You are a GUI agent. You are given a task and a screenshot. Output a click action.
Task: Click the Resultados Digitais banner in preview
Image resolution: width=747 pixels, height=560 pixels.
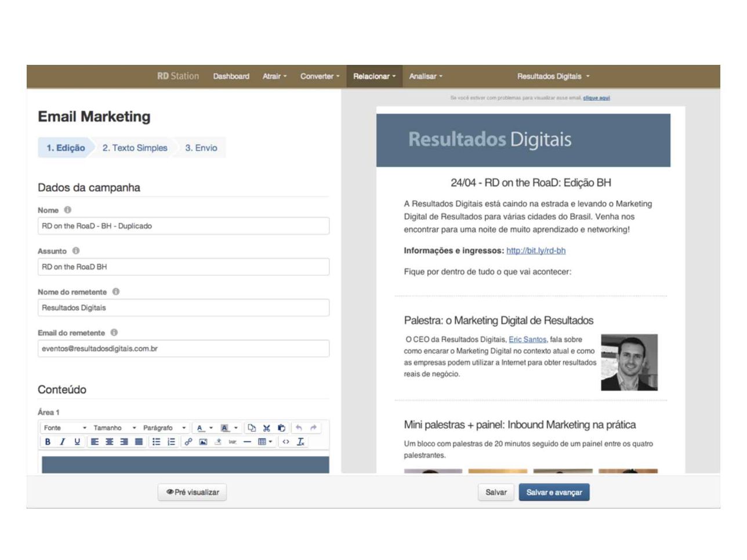(x=523, y=140)
